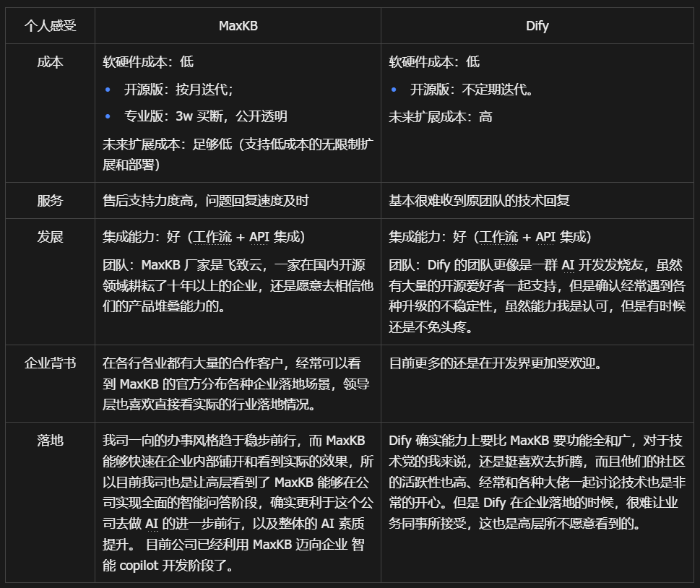Select the line 专业版：3w 买断，公开透明

[205, 116]
